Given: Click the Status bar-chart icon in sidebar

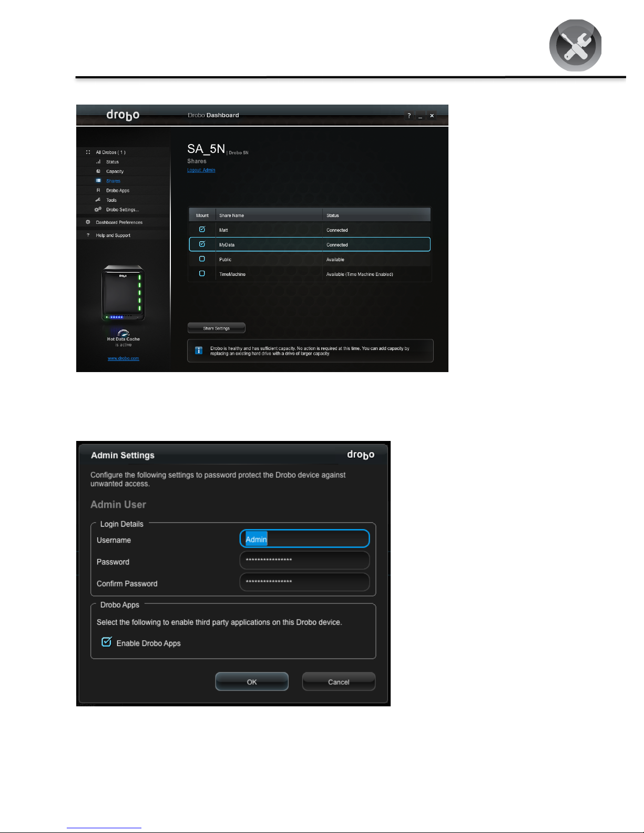Looking at the screenshot, I should 98,162.
